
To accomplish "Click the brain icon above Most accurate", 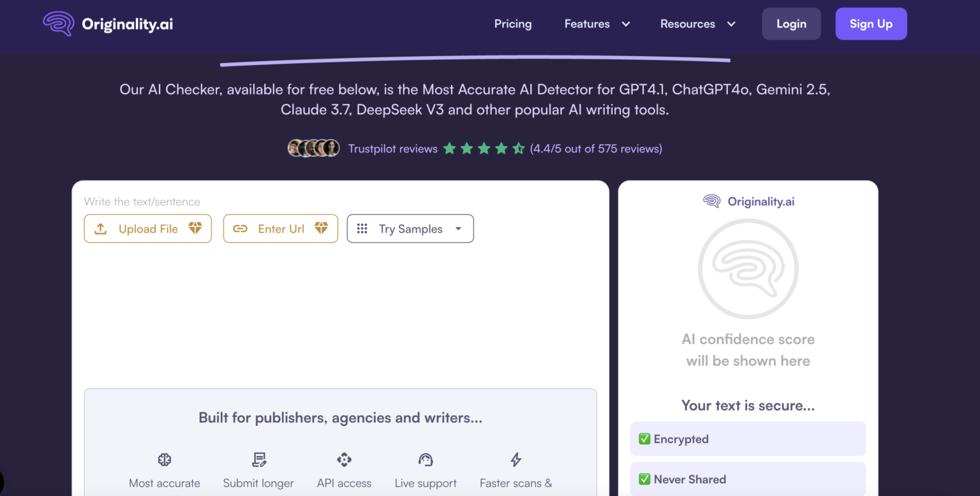I will coord(165,460).
